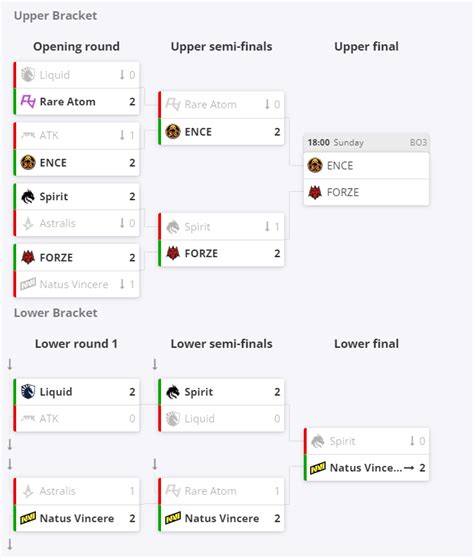Click down arrow next to Liquid's opening score
The width and height of the screenshot is (474, 558).
[122, 74]
